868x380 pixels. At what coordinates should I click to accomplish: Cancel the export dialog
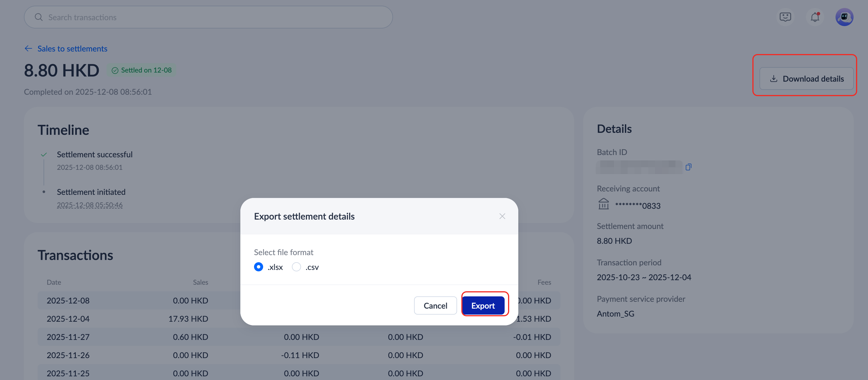click(435, 305)
